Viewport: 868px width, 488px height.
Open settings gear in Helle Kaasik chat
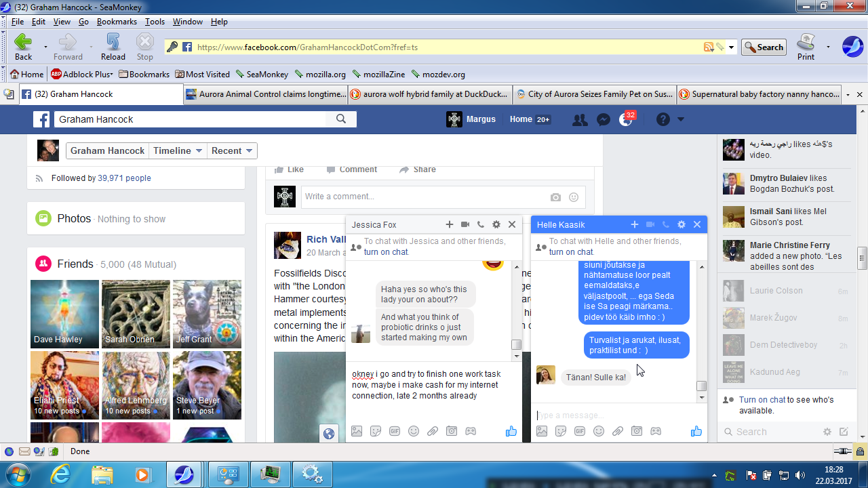(682, 224)
